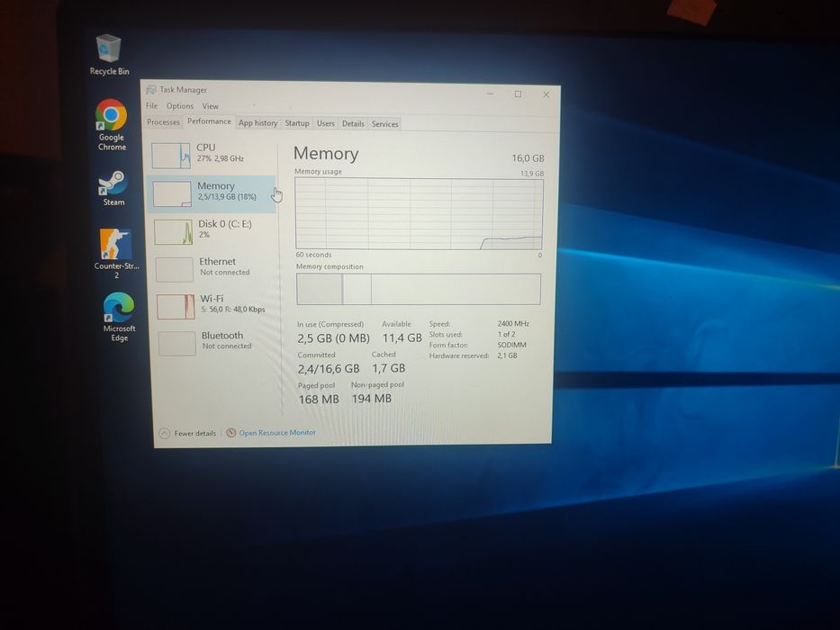Open the Options menu
This screenshot has height=630, width=840.
(x=180, y=106)
